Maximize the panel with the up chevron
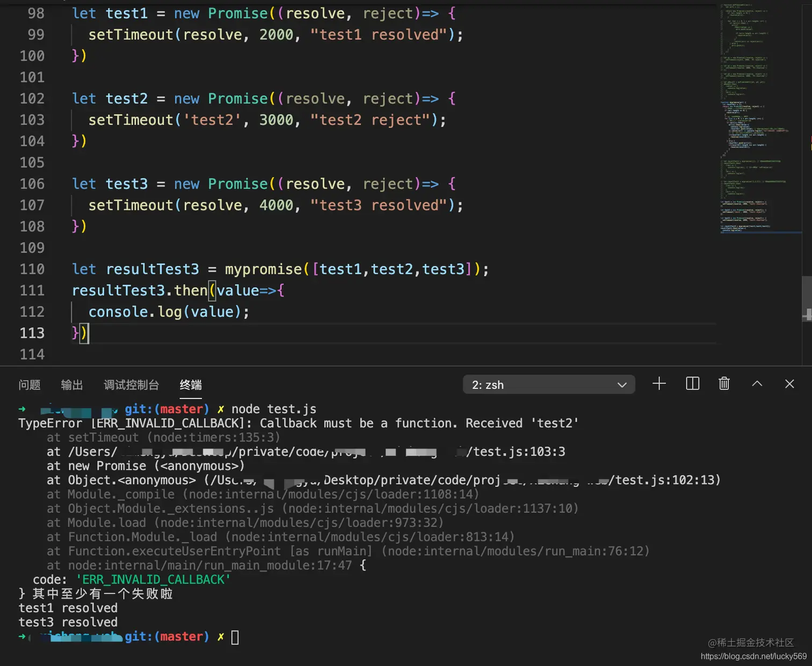812x666 pixels. pos(757,383)
